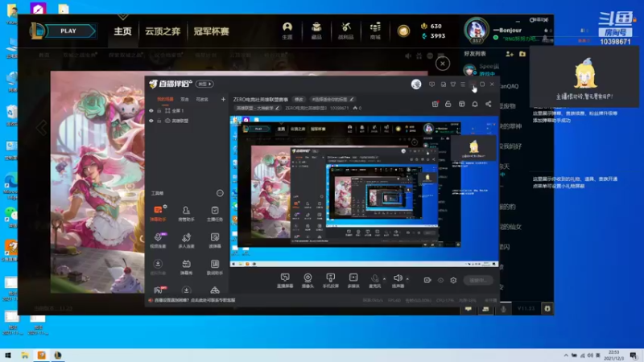Image resolution: width=644 pixels, height=362 pixels.
Task: Click the add friend icon in 好友列表
Action: tap(510, 54)
